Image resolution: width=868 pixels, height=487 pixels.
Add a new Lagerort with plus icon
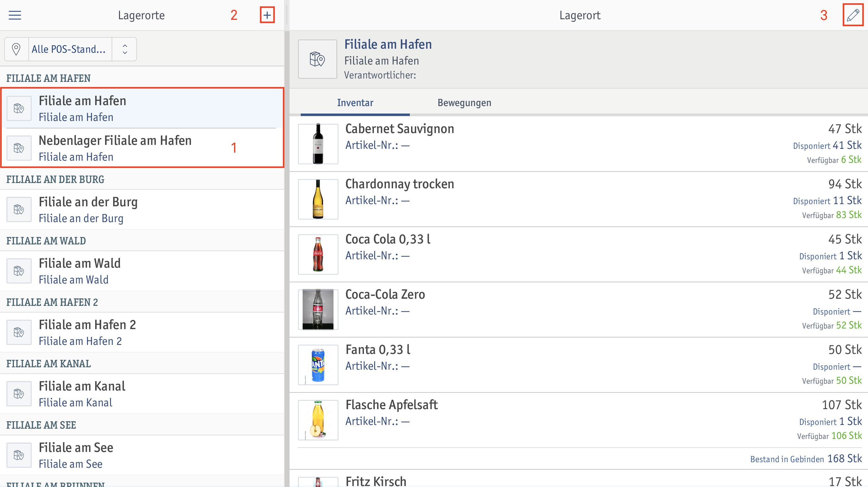(x=267, y=15)
